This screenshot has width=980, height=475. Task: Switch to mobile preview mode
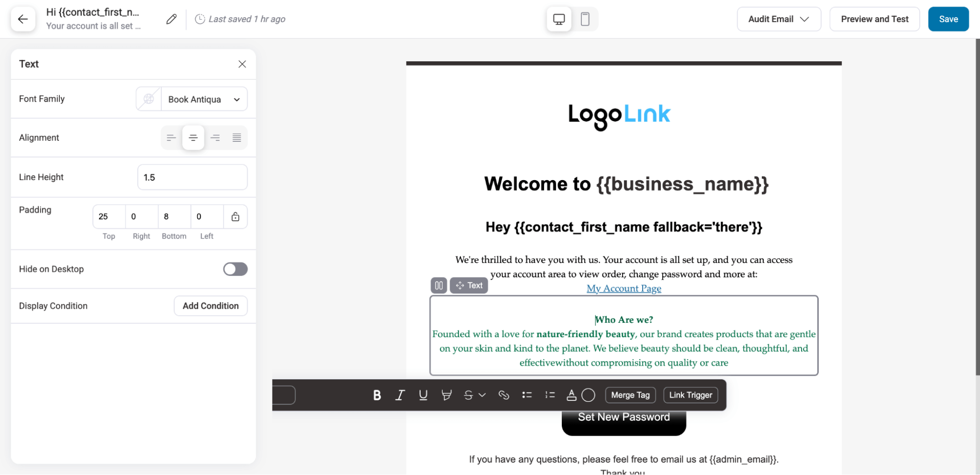(x=585, y=19)
